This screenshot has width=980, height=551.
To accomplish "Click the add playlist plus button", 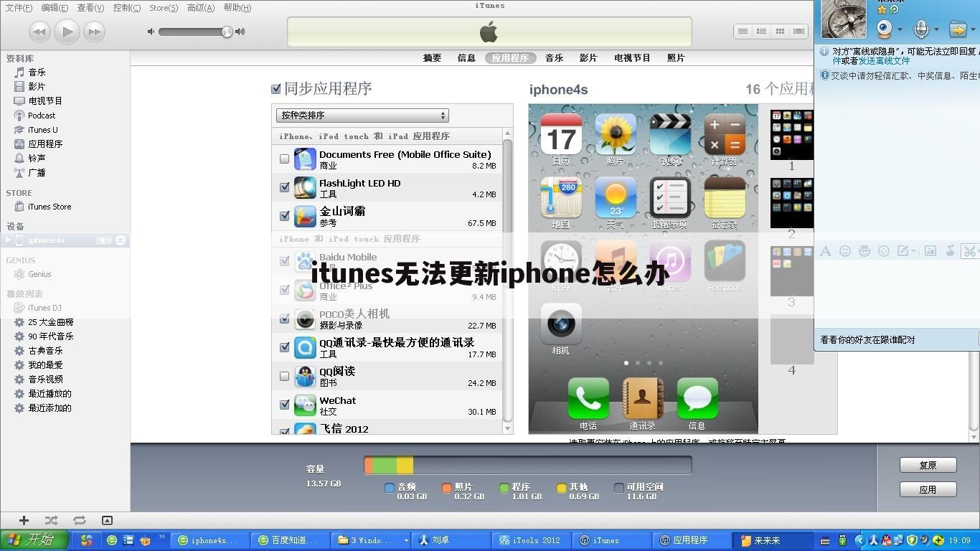I will 24,520.
